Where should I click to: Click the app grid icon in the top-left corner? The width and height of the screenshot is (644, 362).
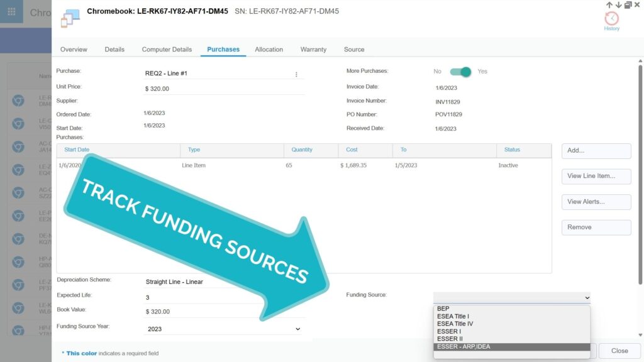pos(10,11)
